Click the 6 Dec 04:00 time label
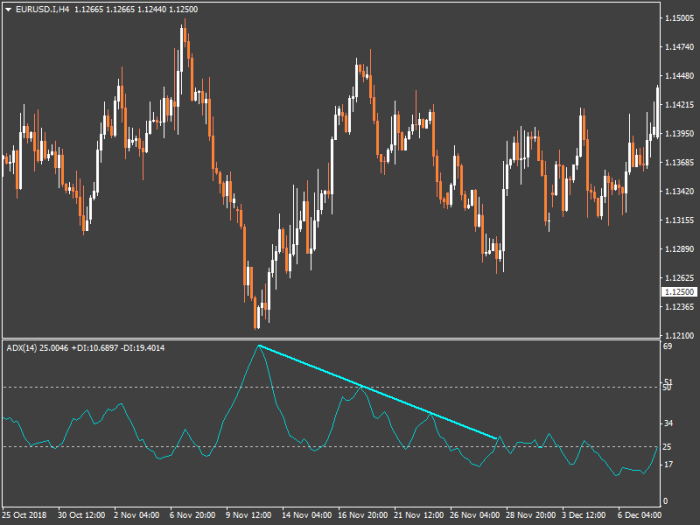 click(641, 515)
